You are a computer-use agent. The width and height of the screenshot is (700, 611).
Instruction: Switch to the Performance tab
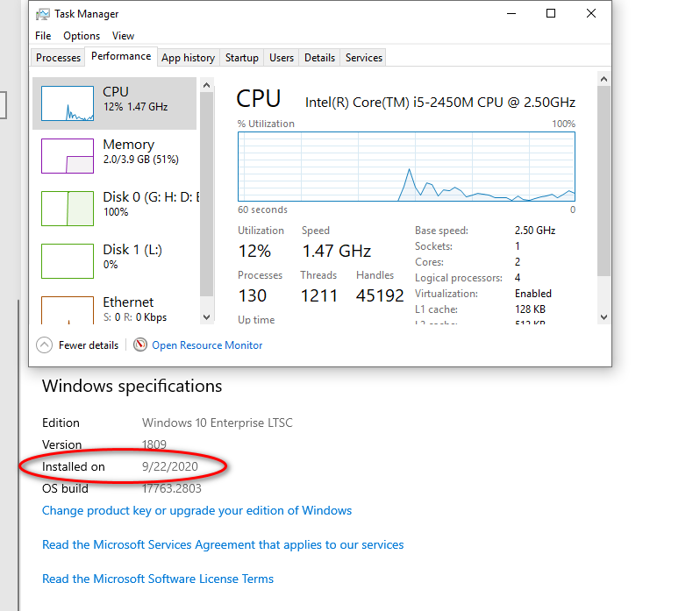[x=121, y=56]
